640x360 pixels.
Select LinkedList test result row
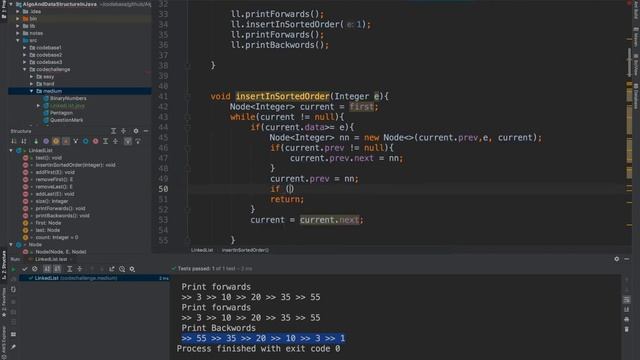point(95,278)
